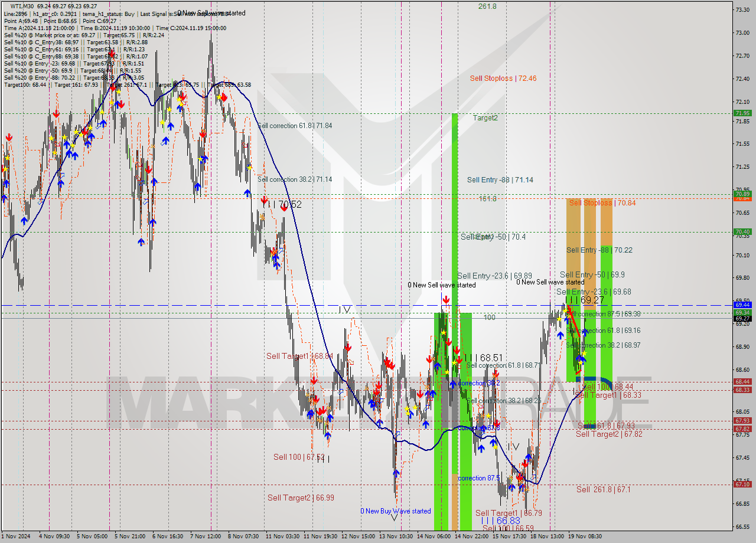The height and width of the screenshot is (543, 756).
Task: Click the 'Sell Entry -88 | 71.14' label
Action: pyautogui.click(x=500, y=180)
